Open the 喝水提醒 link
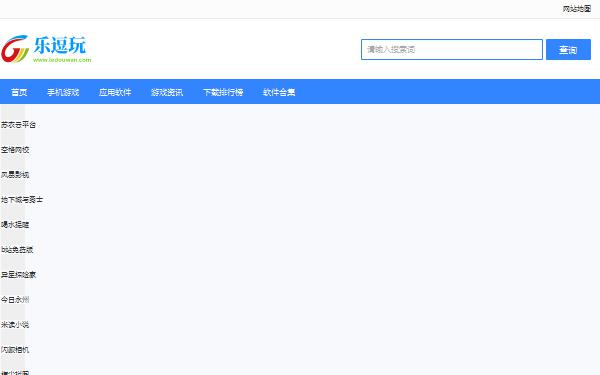Viewport: 600px width, 375px height. (x=15, y=225)
